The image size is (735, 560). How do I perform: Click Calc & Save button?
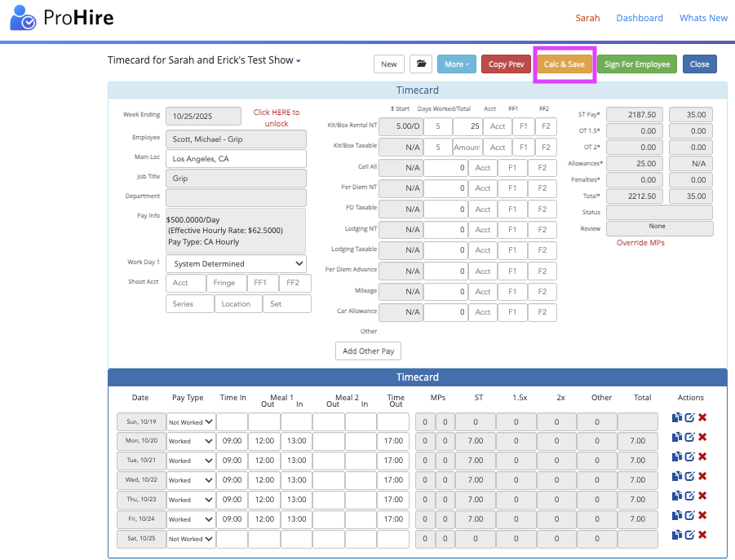565,64
